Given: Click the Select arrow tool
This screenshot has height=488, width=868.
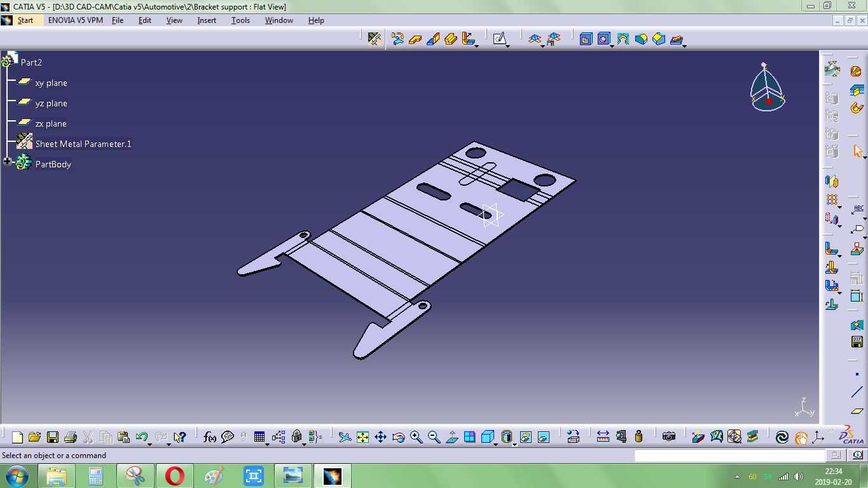Looking at the screenshot, I should point(857,151).
